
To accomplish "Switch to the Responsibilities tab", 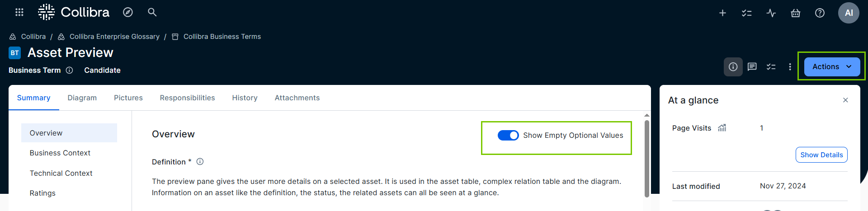I will [187, 98].
